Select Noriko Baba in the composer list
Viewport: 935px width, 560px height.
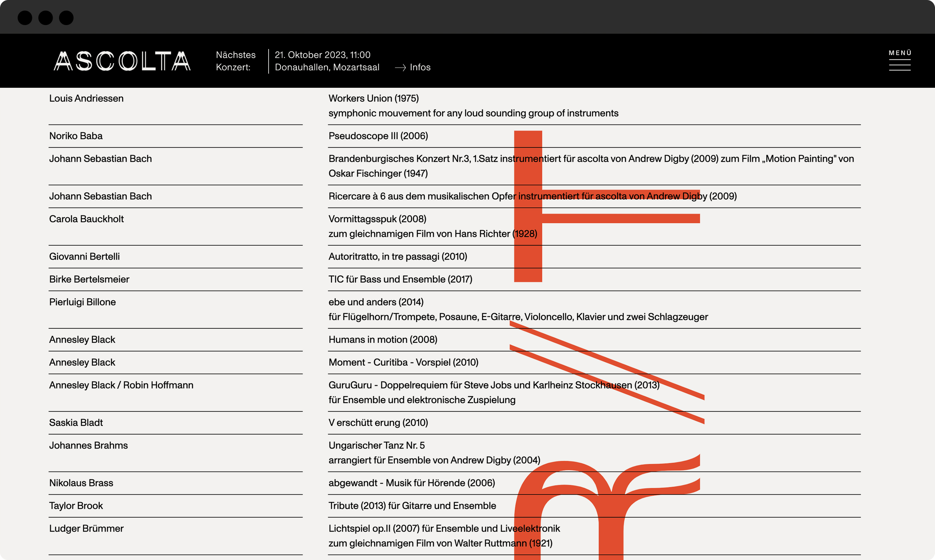(76, 136)
